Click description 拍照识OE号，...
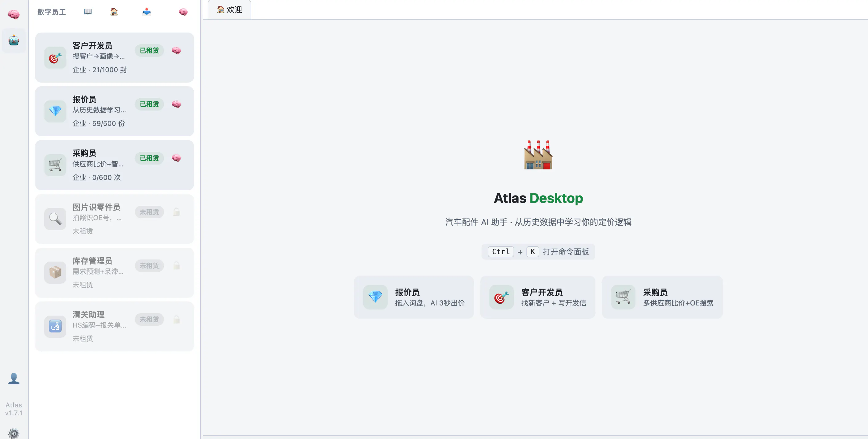 coord(97,218)
